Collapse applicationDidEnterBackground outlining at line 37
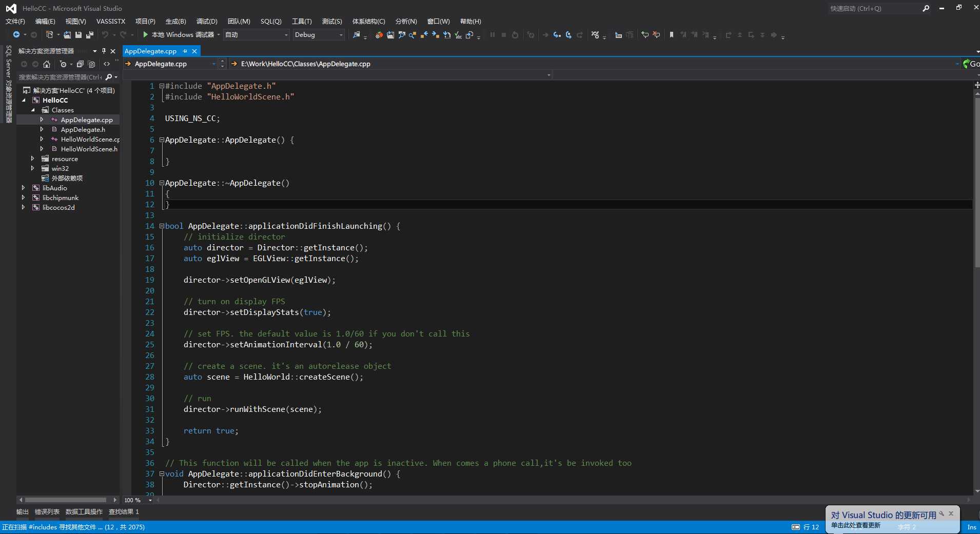 point(162,474)
